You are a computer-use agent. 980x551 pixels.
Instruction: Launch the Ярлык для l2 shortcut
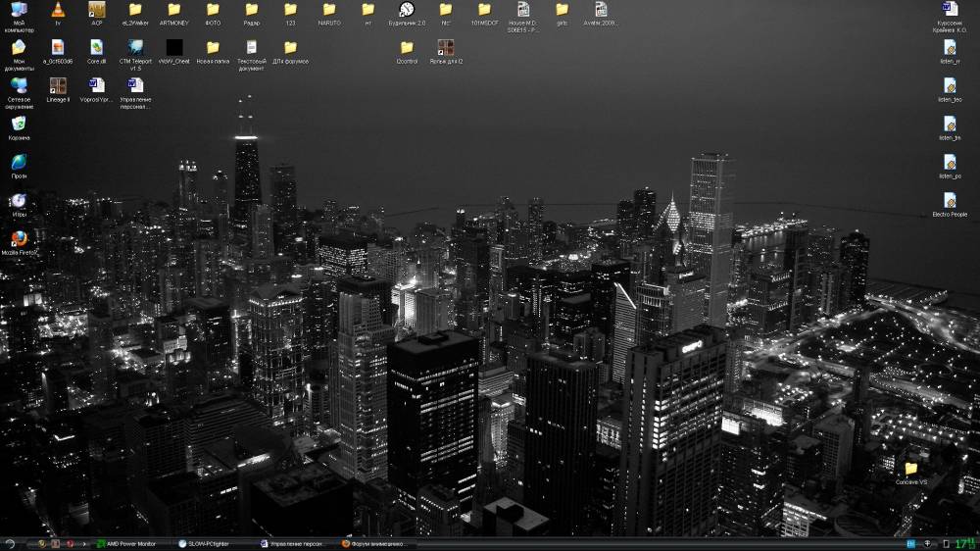(x=446, y=47)
